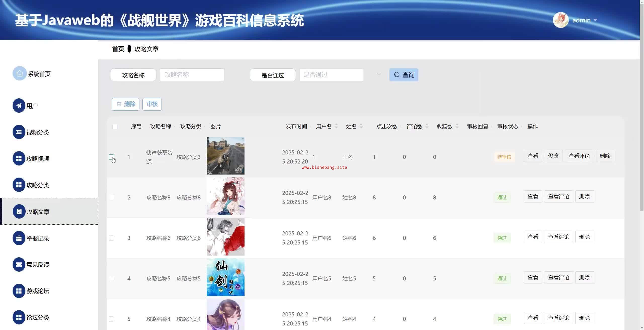Screen dimensions: 644x330
Task: Click the 举报记录 briefcase icon
Action: click(19, 238)
